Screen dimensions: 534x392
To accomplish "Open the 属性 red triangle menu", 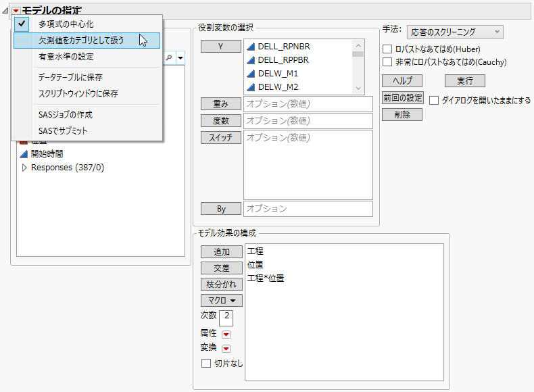I will (226, 335).
